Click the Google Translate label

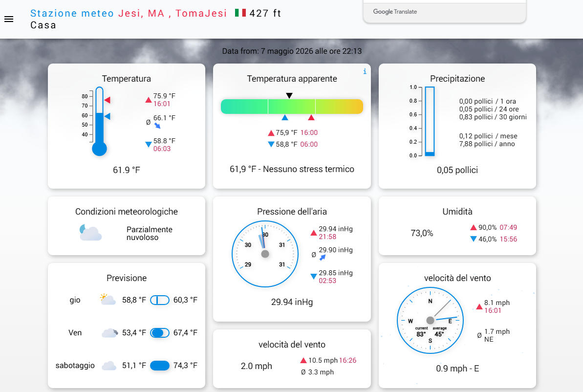point(395,12)
